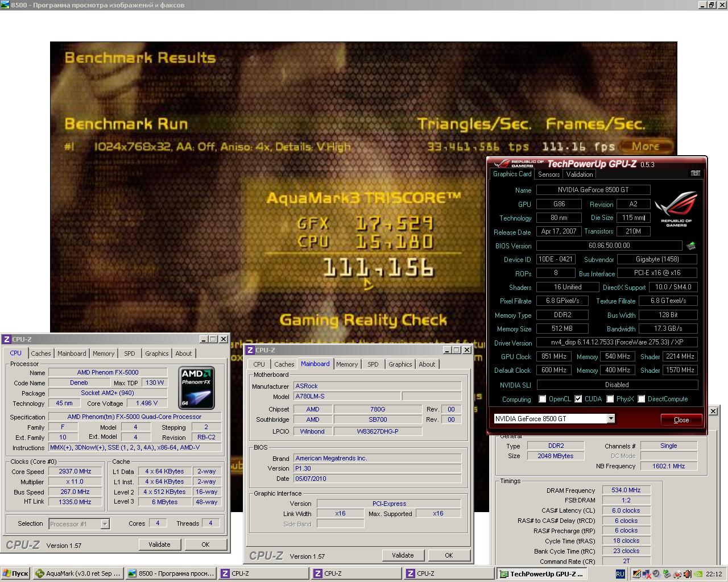Image resolution: width=728 pixels, height=582 pixels.
Task: Click the GPU Clock value 851 MHz
Action: pos(553,356)
